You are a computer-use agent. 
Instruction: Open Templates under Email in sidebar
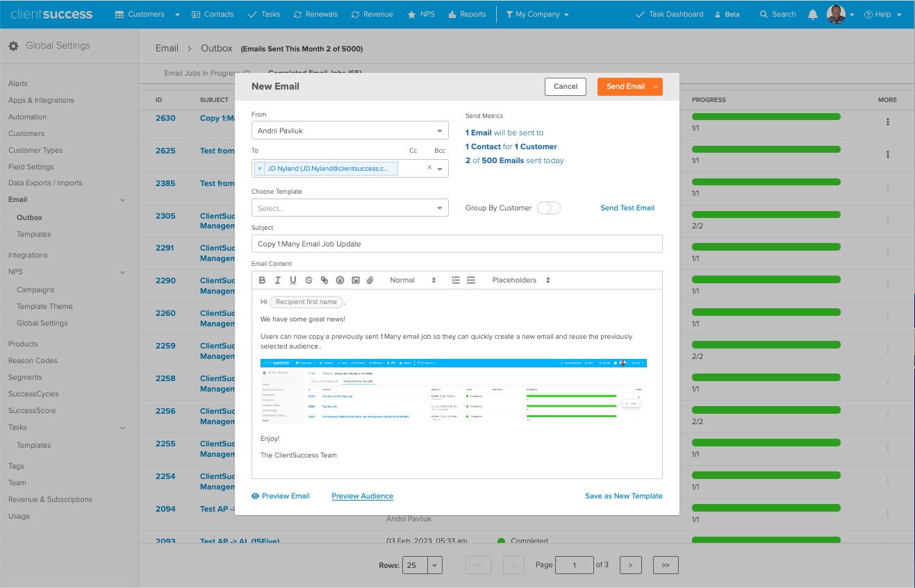(34, 235)
